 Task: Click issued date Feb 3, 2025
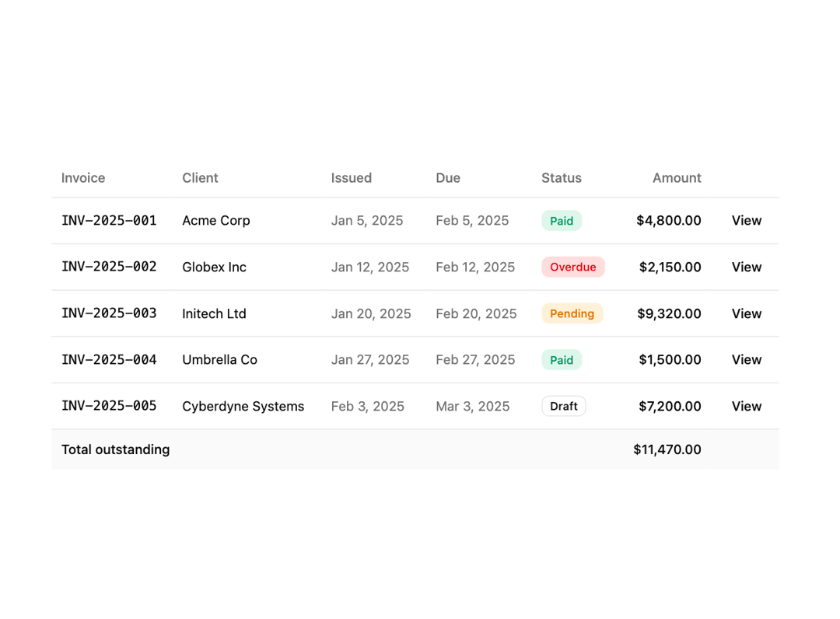coord(367,407)
